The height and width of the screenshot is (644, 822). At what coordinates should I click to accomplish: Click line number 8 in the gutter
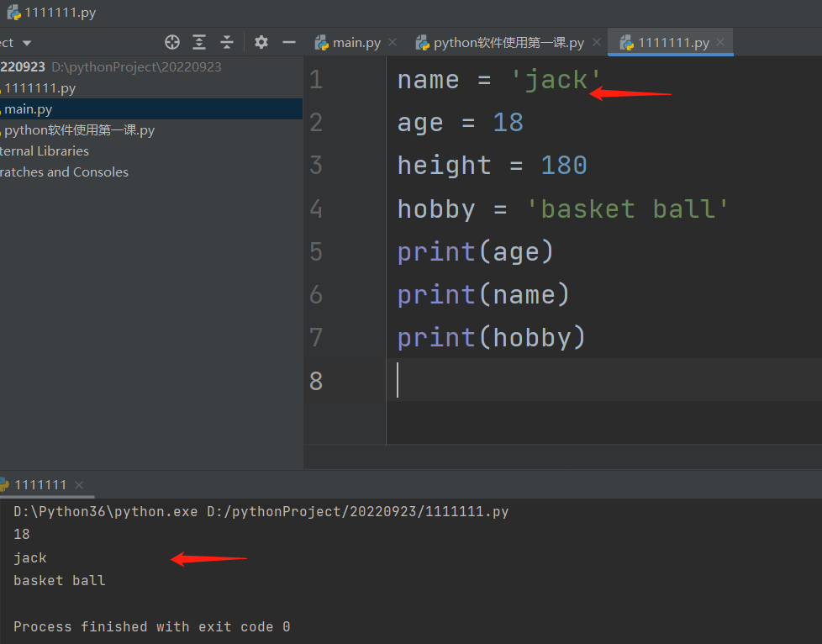315,381
